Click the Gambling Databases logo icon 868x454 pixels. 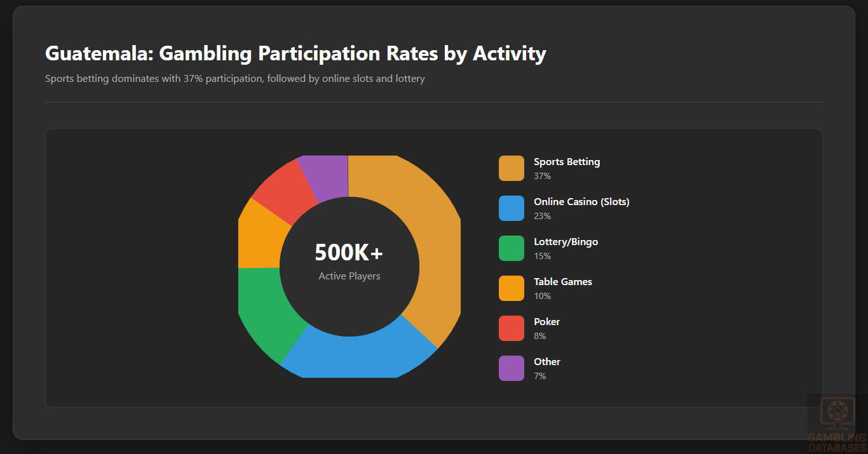tap(837, 413)
